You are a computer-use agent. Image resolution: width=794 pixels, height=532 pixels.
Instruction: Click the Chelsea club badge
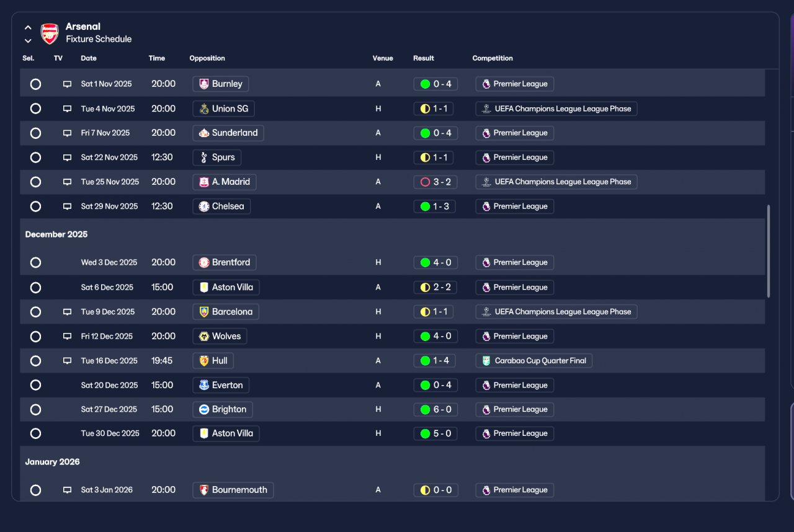204,206
